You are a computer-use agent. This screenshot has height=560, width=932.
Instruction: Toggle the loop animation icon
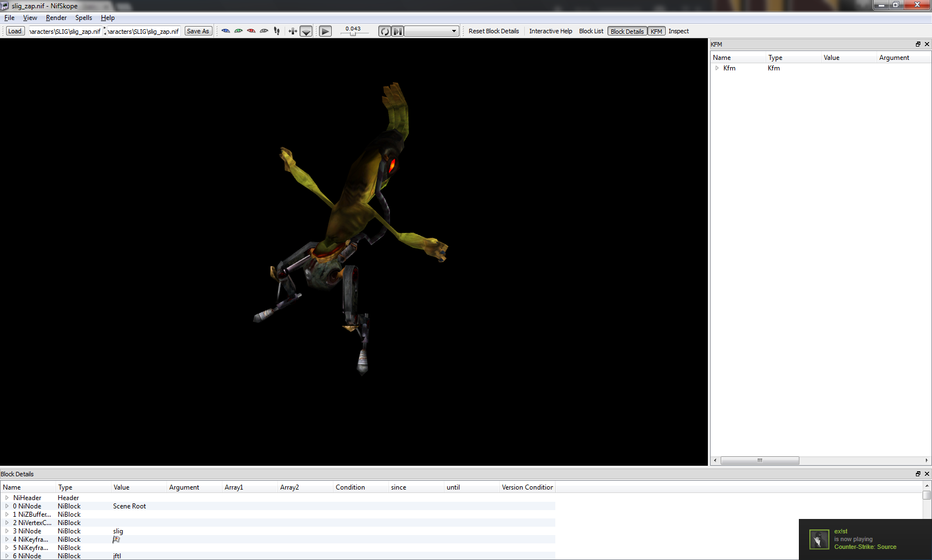384,32
